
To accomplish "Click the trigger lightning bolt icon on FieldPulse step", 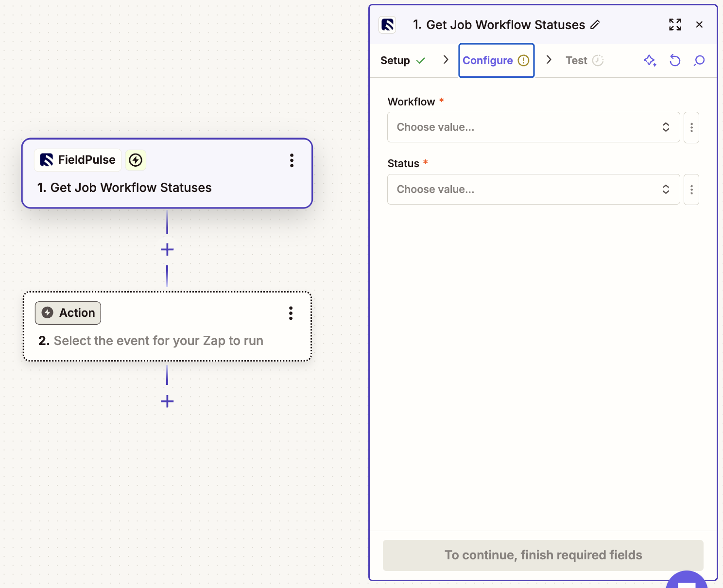I will coord(136,160).
